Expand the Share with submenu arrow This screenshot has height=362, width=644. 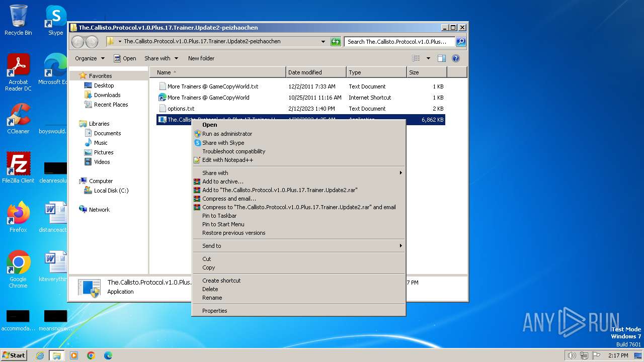pos(401,173)
